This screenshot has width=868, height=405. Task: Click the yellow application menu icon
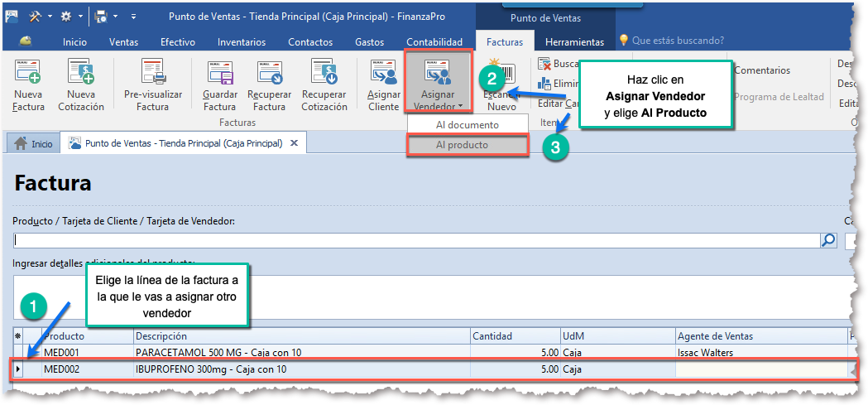click(x=26, y=41)
